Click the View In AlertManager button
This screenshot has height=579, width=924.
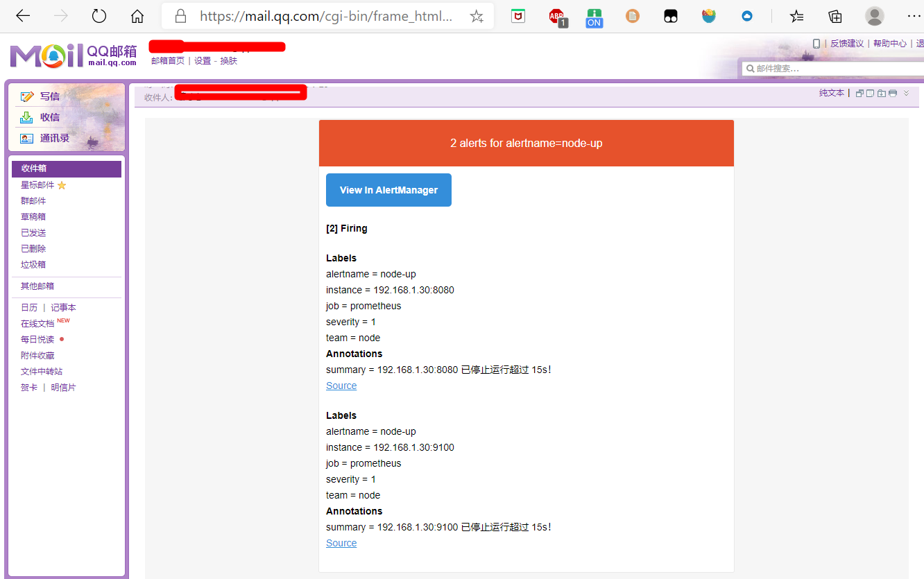tap(388, 190)
